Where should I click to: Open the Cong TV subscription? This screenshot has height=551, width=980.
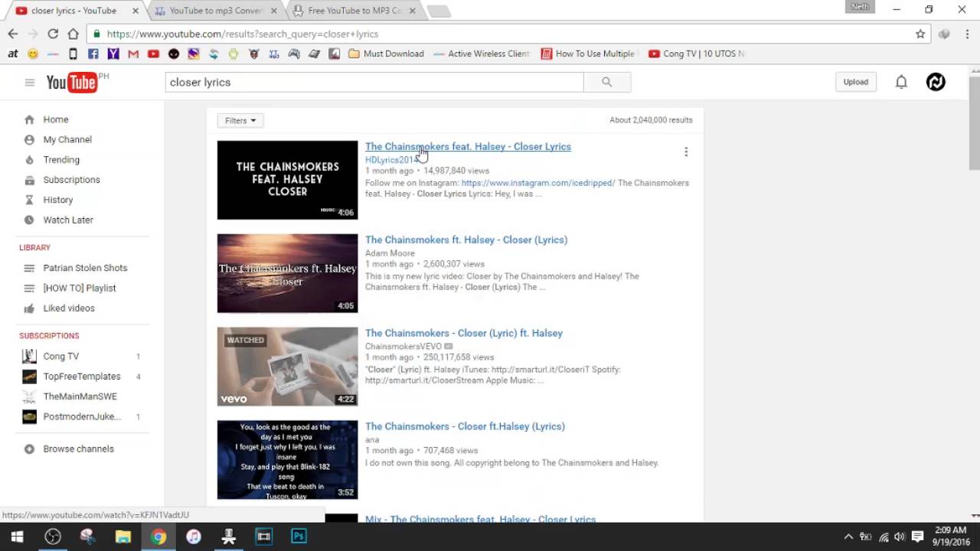click(61, 357)
